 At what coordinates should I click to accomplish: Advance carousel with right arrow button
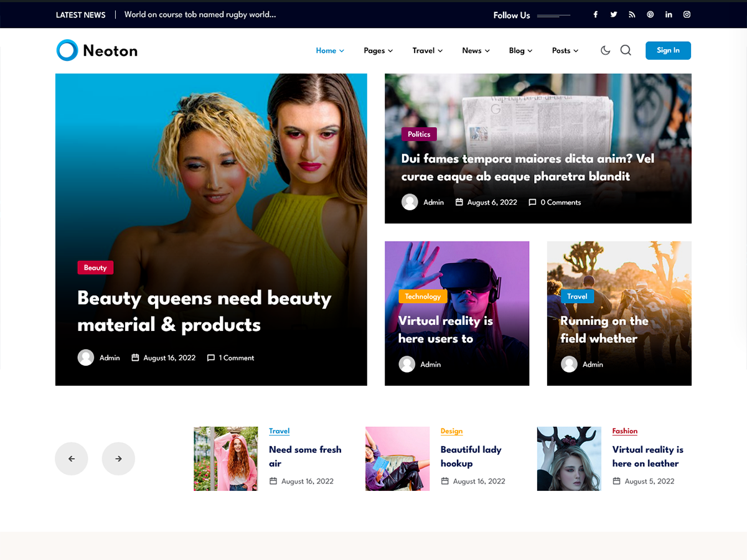[118, 459]
